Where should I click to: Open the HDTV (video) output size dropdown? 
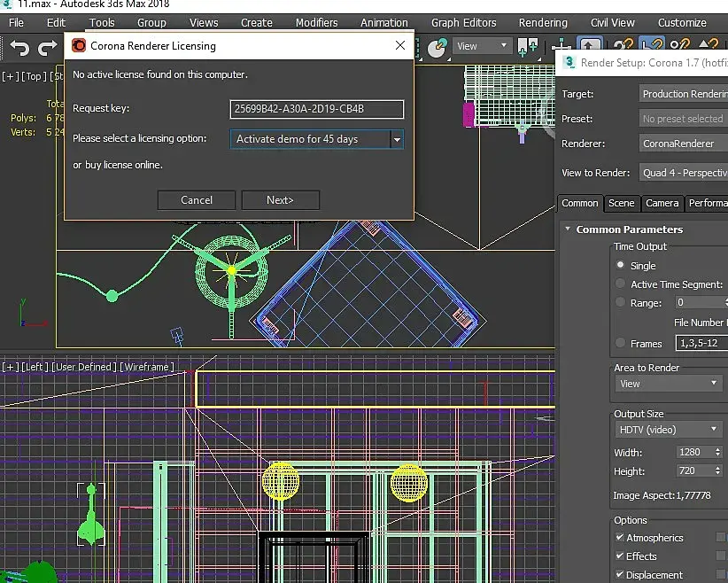point(669,430)
